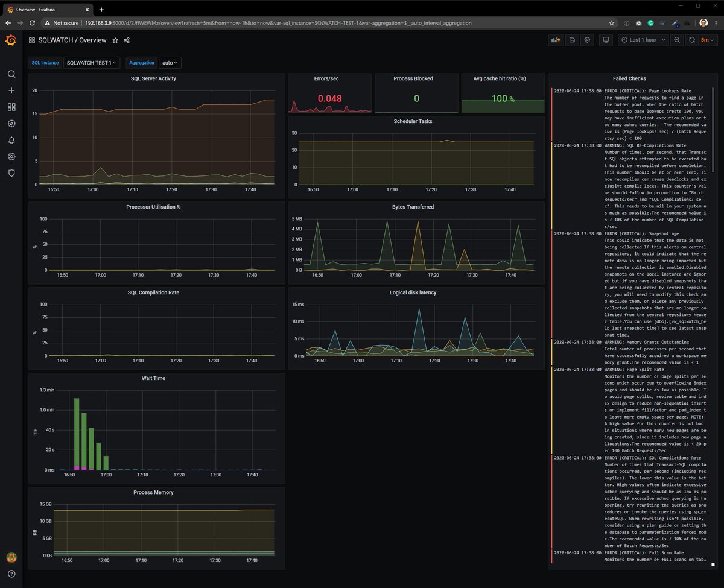Viewport: 724px width, 588px height.
Task: Open the Grafana home logo
Action: click(11, 40)
